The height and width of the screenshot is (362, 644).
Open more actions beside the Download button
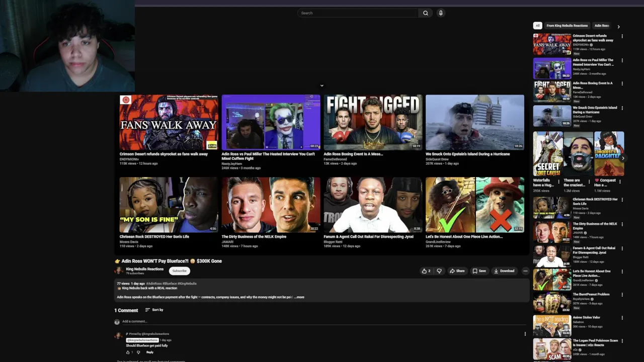point(525,271)
